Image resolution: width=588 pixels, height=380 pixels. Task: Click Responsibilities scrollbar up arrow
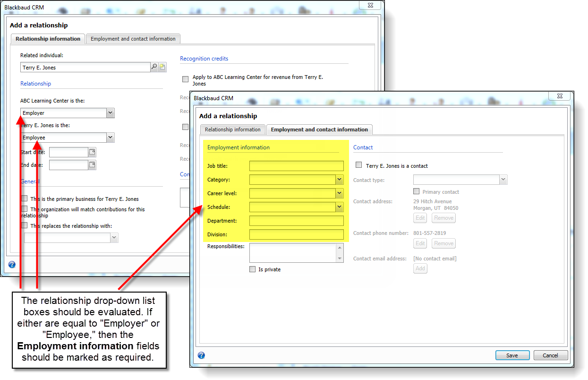pyautogui.click(x=340, y=247)
